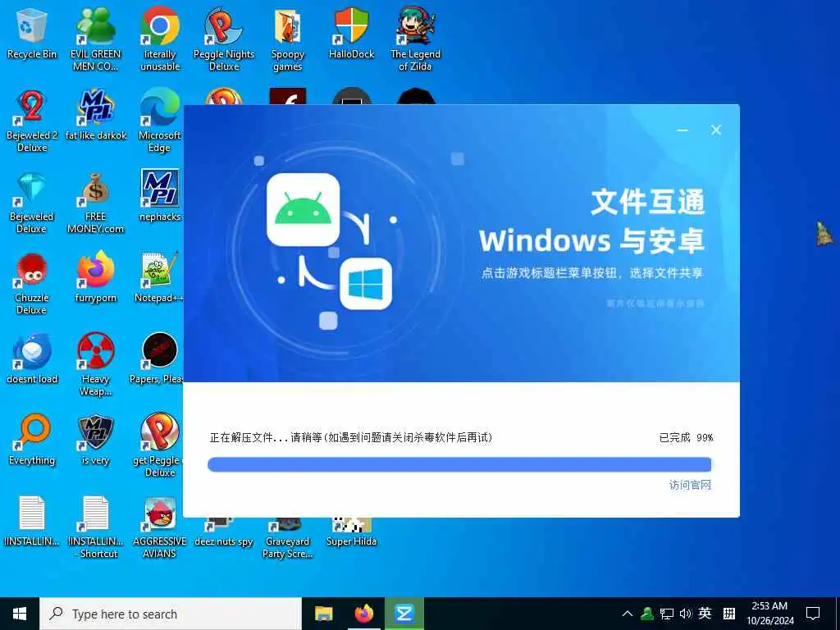
Task: Click the Thunderbird 'doesnt load' icon
Action: click(x=32, y=359)
